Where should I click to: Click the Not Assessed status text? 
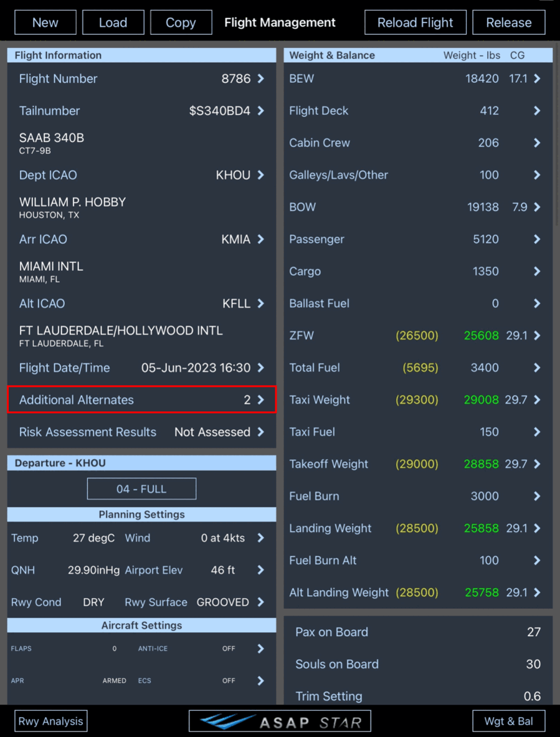click(x=212, y=432)
